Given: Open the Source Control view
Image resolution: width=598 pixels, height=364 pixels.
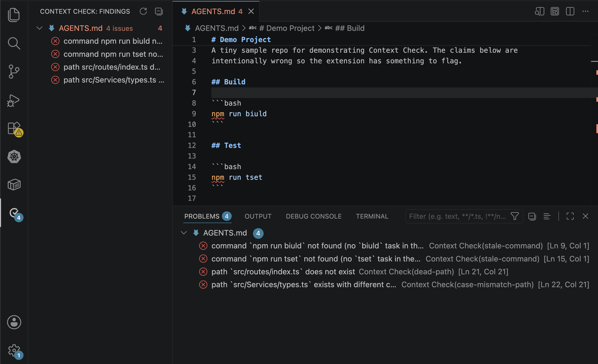Looking at the screenshot, I should (x=14, y=72).
